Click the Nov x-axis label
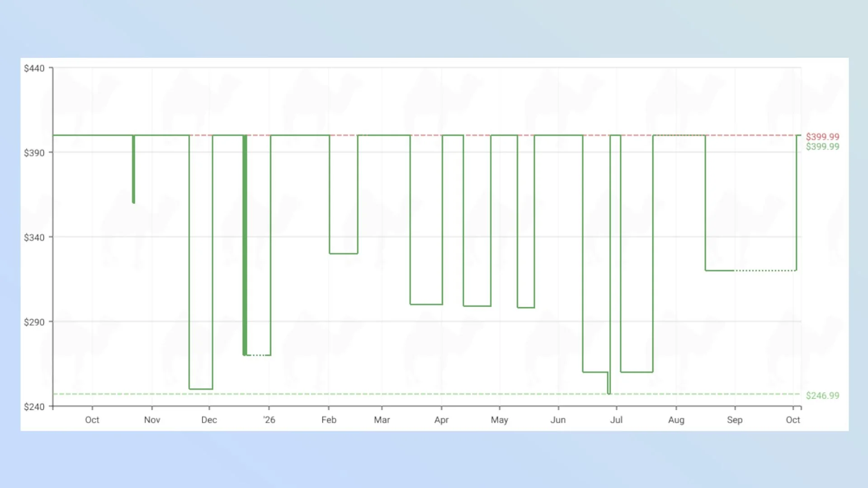The width and height of the screenshot is (868, 488). [152, 420]
